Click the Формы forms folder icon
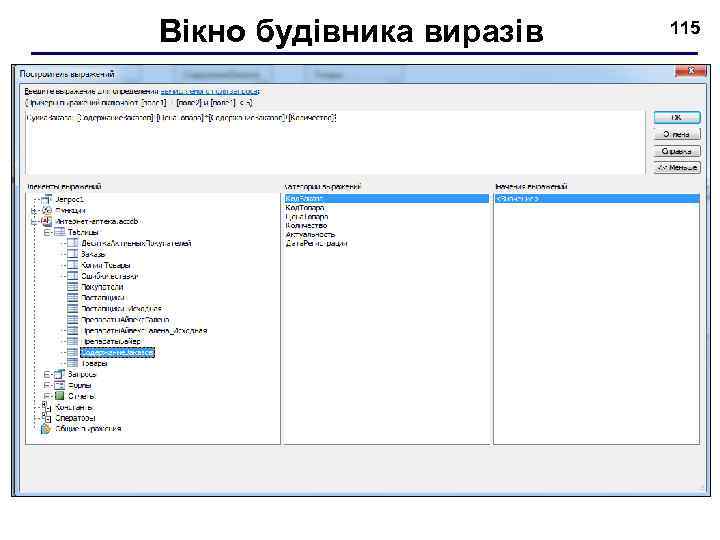The height and width of the screenshot is (540, 720). (60, 385)
